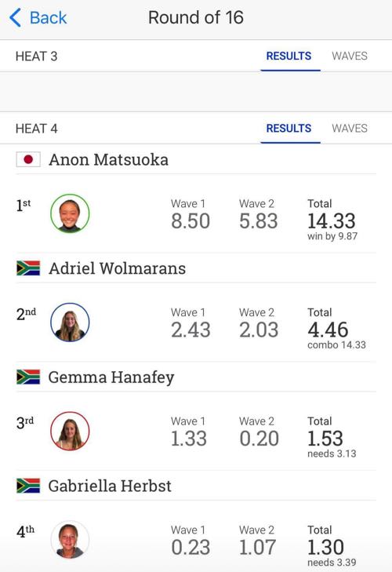The height and width of the screenshot is (572, 392).
Task: Open the Anon Matsuoka name link
Action: tap(108, 159)
